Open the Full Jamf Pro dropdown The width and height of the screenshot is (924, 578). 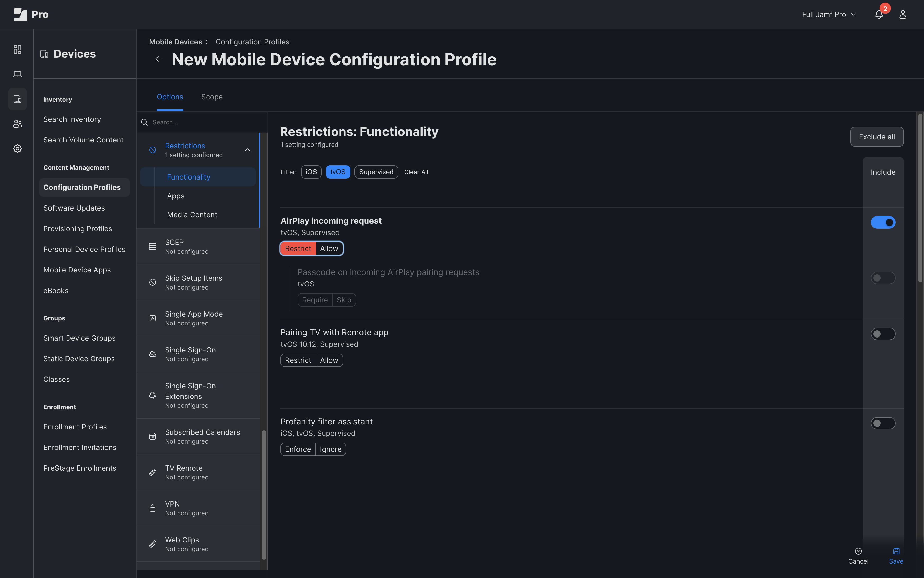pos(829,14)
